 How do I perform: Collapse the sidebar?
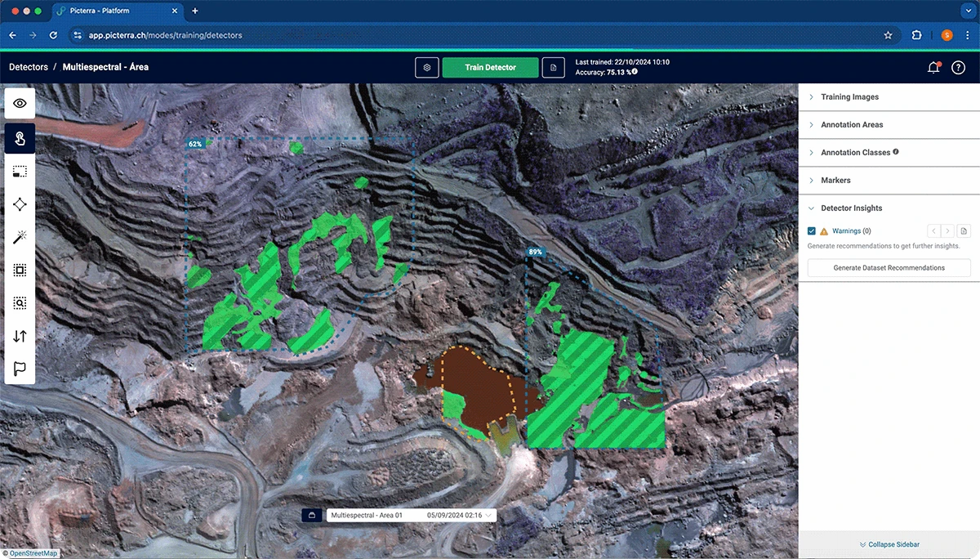tap(889, 544)
